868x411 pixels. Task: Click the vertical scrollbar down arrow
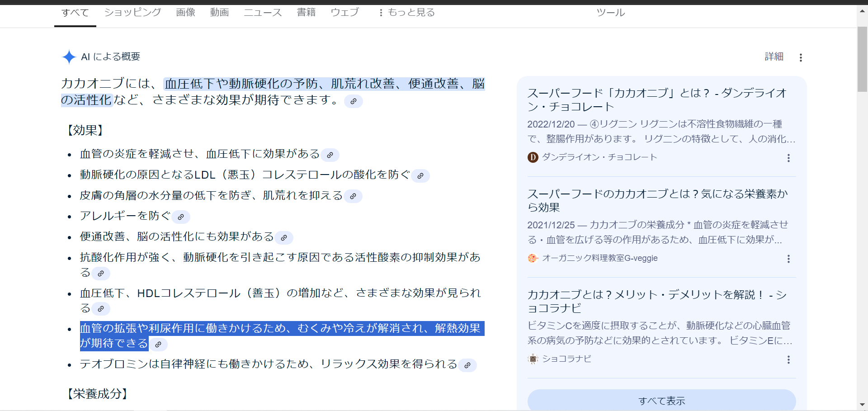click(x=862, y=405)
